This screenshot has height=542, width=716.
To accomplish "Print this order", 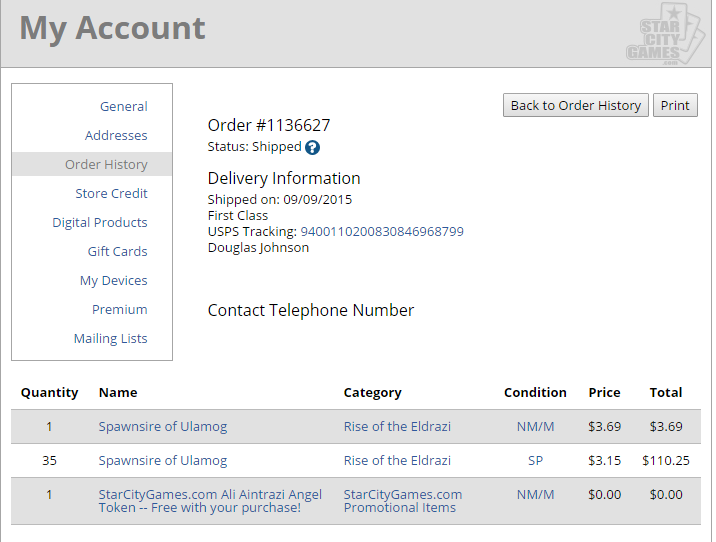I will click(675, 105).
